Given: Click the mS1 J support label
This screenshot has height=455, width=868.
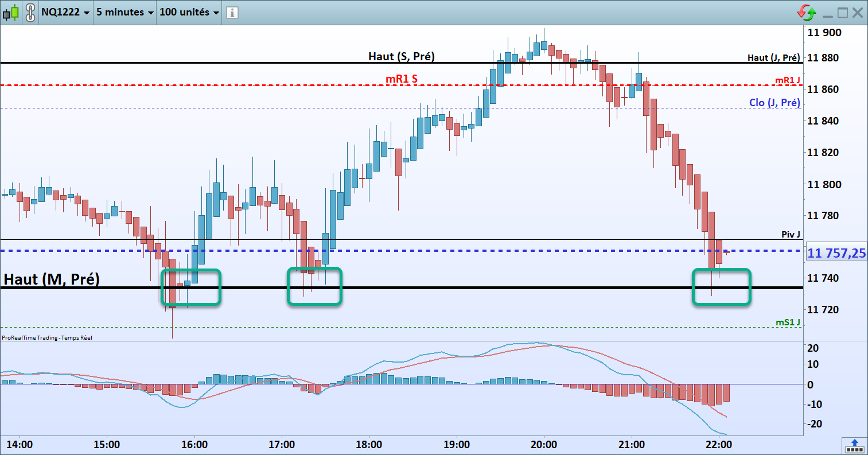Looking at the screenshot, I should [x=788, y=322].
